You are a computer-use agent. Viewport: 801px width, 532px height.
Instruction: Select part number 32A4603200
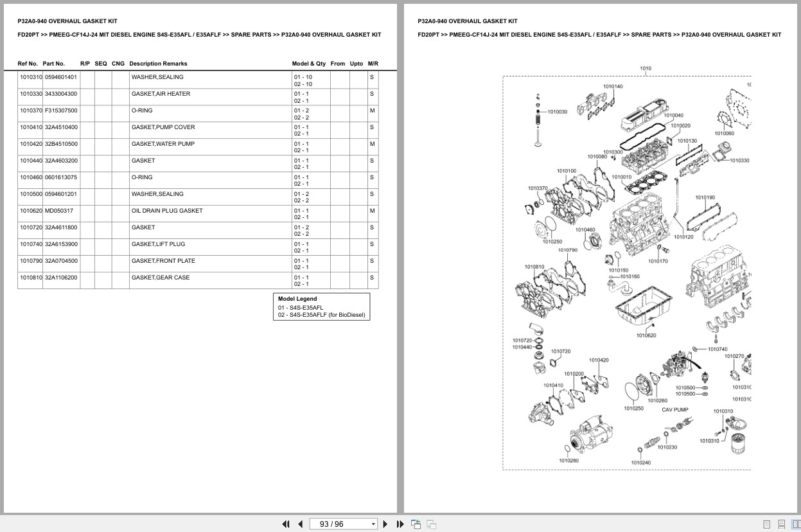tap(61, 161)
